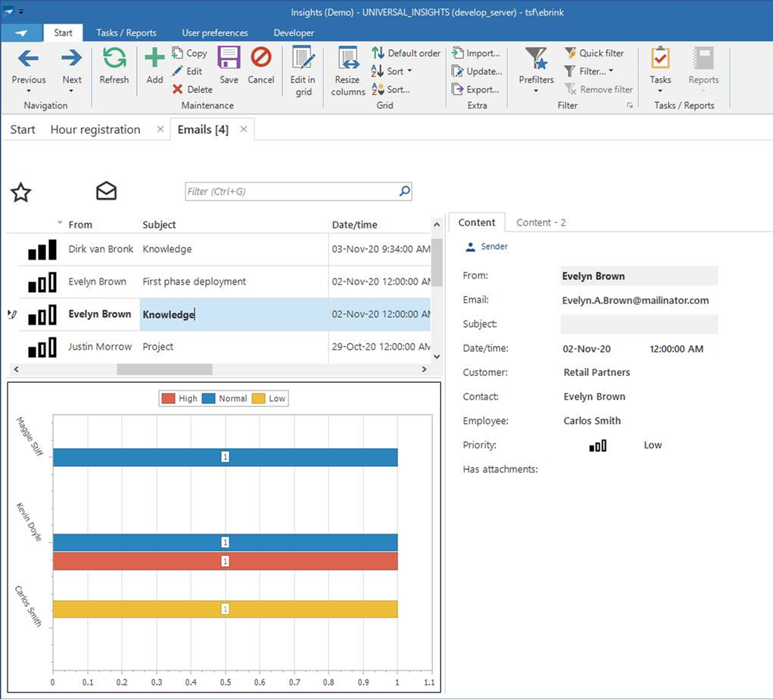This screenshot has height=700, width=773.
Task: Add a new record with green plus
Action: (154, 58)
